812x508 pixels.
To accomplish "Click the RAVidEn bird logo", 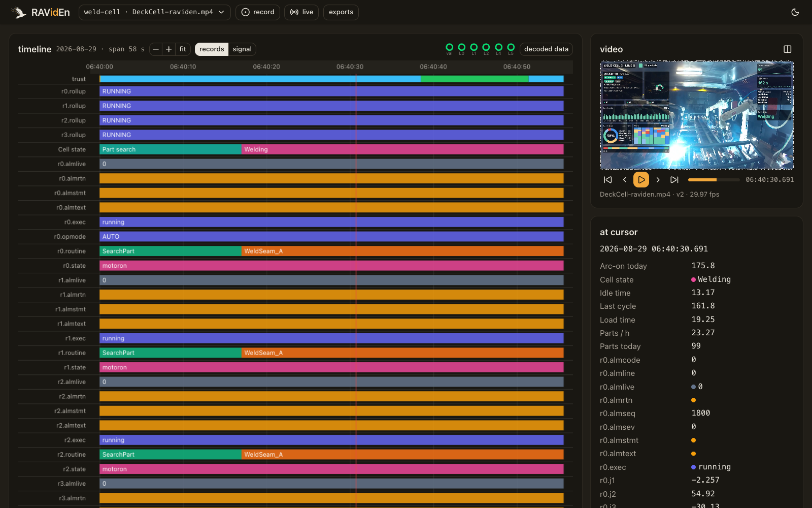I will pos(19,12).
